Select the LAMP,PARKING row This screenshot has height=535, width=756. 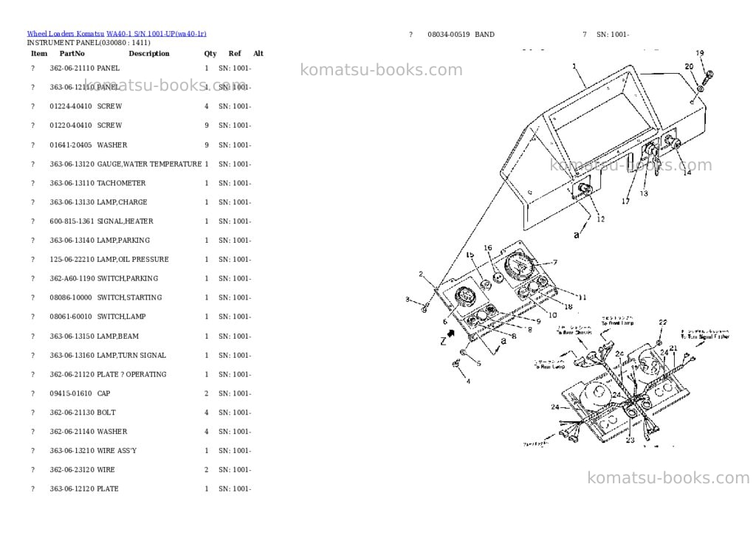[141, 240]
